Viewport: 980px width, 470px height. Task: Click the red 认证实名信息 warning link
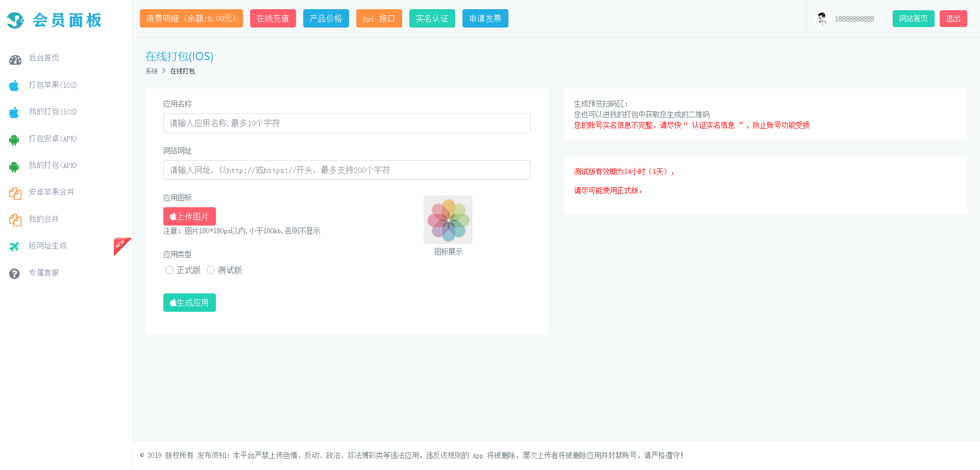713,125
